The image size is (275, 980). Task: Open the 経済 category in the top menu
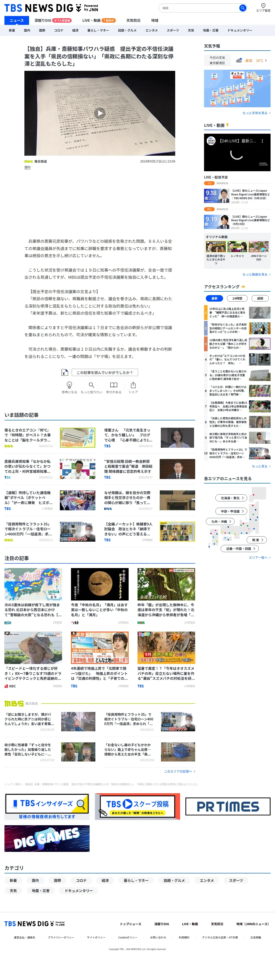point(75,30)
